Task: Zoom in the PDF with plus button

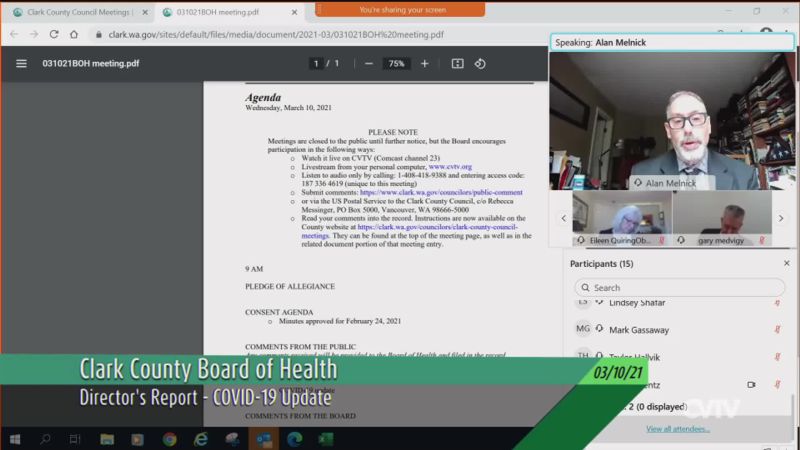Action: pyautogui.click(x=424, y=63)
